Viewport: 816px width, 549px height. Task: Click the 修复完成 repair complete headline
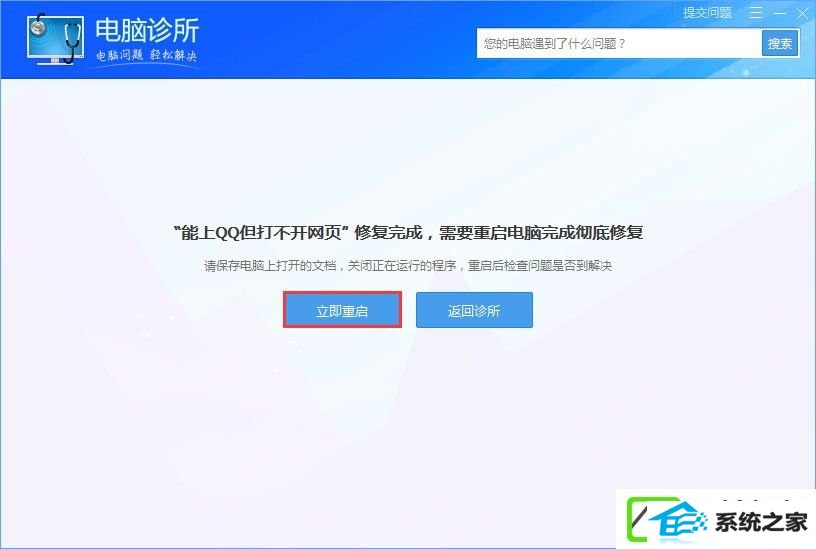pyautogui.click(x=408, y=233)
